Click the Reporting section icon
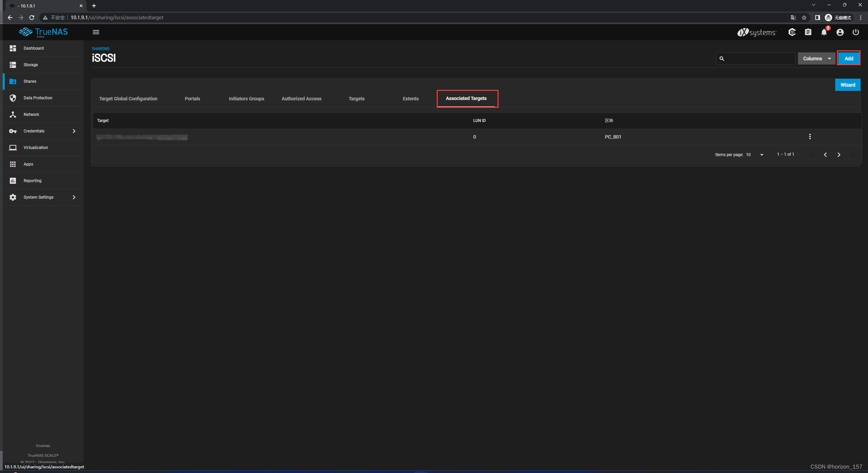 [x=14, y=180]
